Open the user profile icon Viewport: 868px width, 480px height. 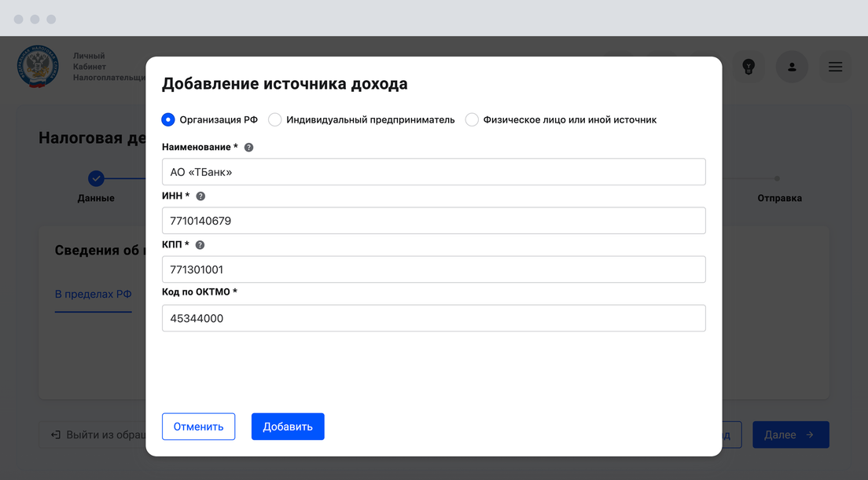tap(792, 67)
